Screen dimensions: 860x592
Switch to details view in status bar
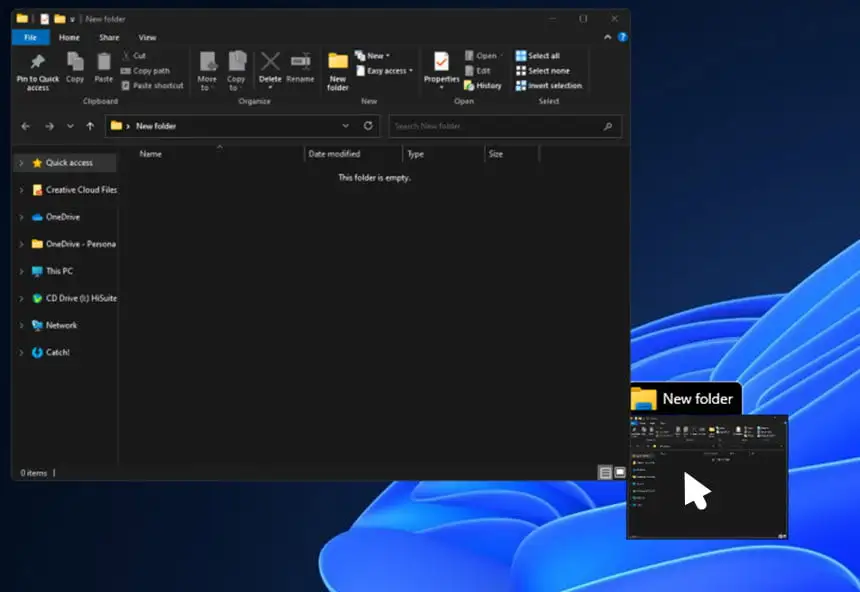pos(605,472)
